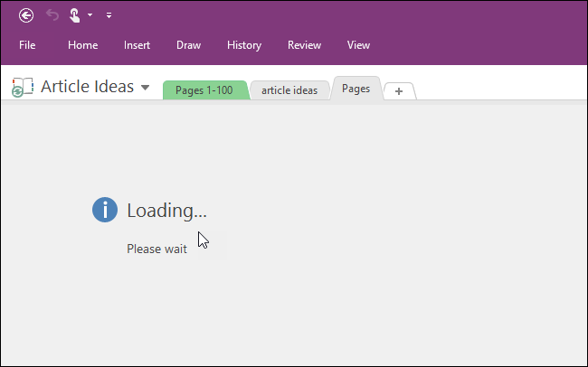This screenshot has height=367, width=588.
Task: Open Touch/Mouse mode dropdown arrow
Action: point(90,15)
